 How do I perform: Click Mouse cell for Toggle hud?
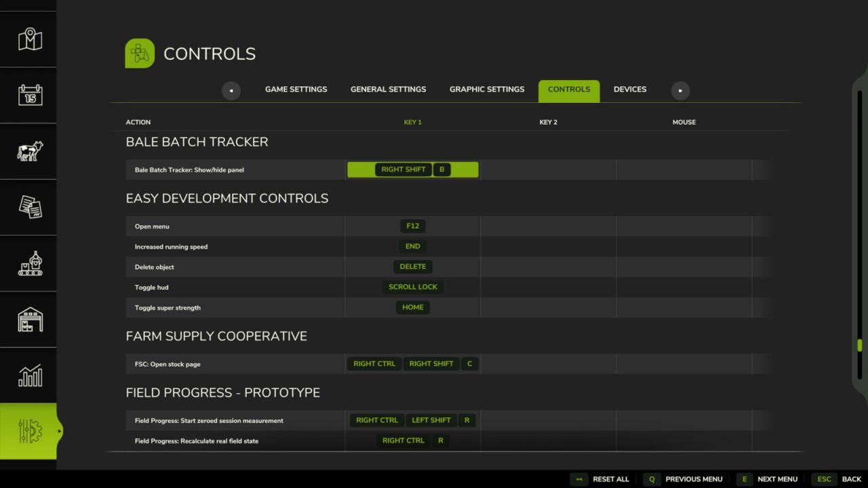684,287
